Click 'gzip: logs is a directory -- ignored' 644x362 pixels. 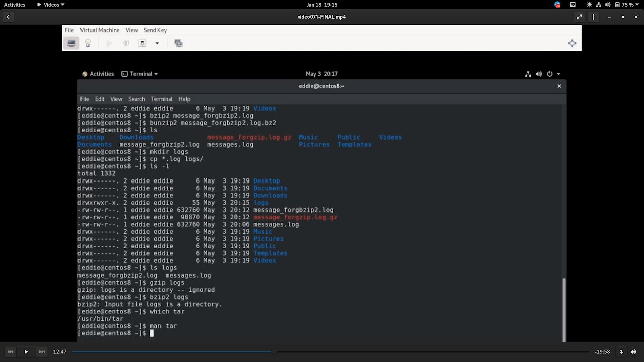coord(146,290)
